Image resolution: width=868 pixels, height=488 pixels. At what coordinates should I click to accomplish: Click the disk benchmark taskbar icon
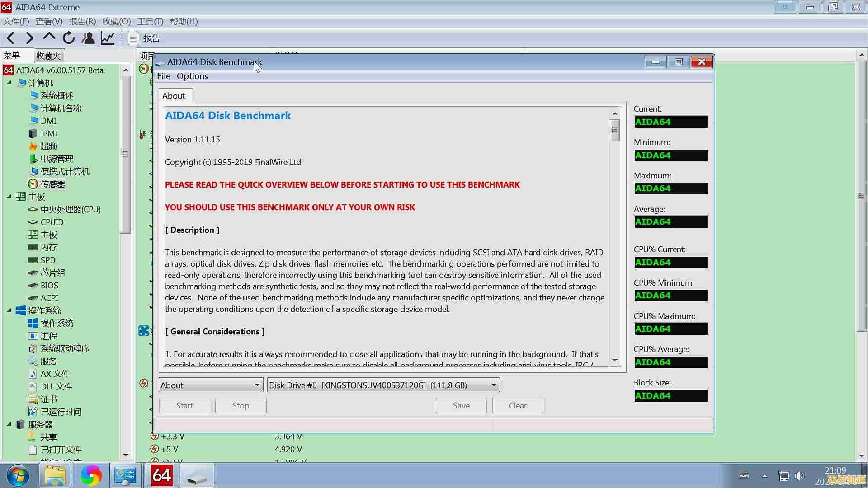pyautogui.click(x=197, y=476)
